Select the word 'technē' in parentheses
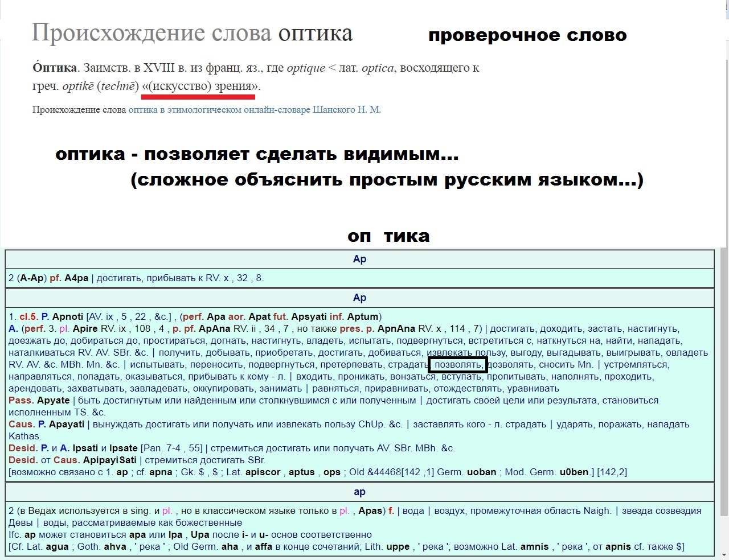The height and width of the screenshot is (560, 729). 118,87
